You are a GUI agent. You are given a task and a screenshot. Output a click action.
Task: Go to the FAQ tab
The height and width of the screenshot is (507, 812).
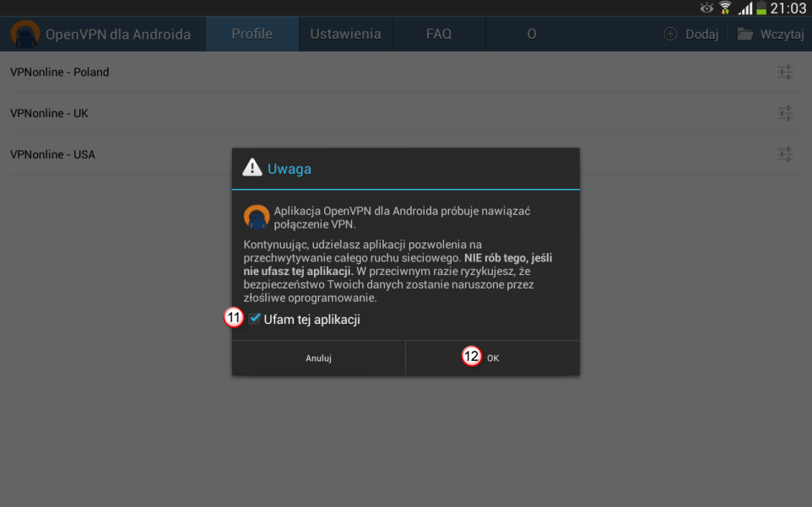click(x=439, y=34)
